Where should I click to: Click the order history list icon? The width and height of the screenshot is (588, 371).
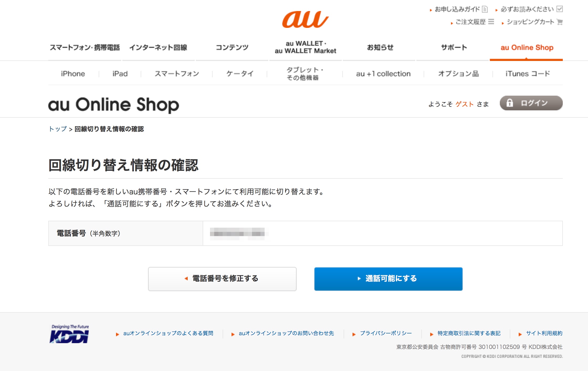pos(491,22)
